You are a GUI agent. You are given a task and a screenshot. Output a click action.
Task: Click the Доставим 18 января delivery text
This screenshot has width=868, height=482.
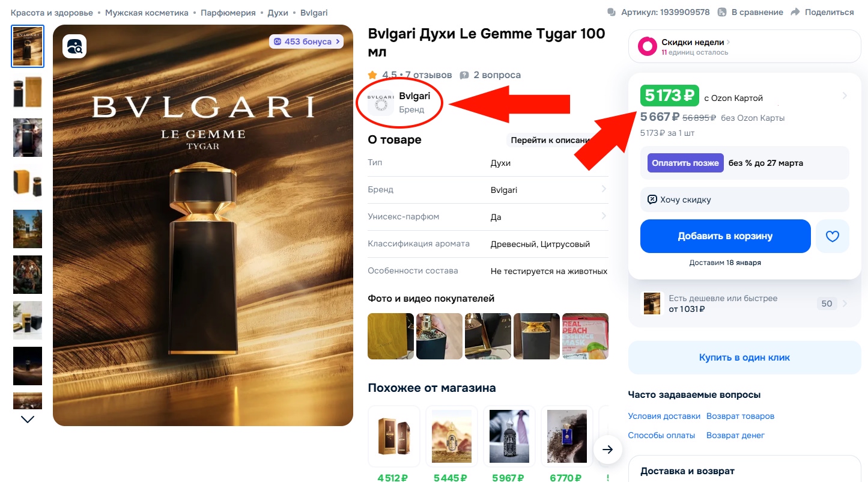[x=725, y=263]
